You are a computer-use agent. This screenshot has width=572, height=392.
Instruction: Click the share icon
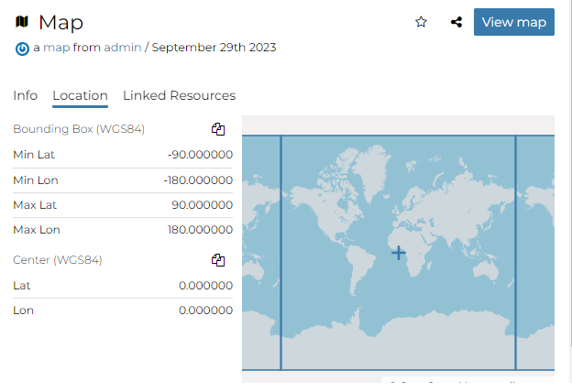[x=456, y=22]
